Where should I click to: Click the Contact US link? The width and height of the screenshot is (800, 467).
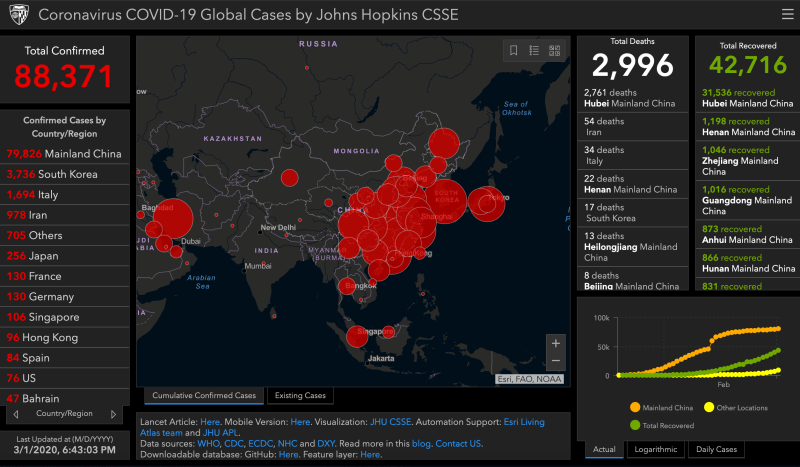[458, 444]
